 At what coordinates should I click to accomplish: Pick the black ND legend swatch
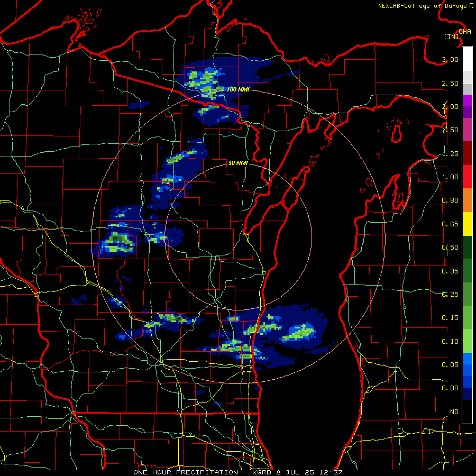click(467, 411)
